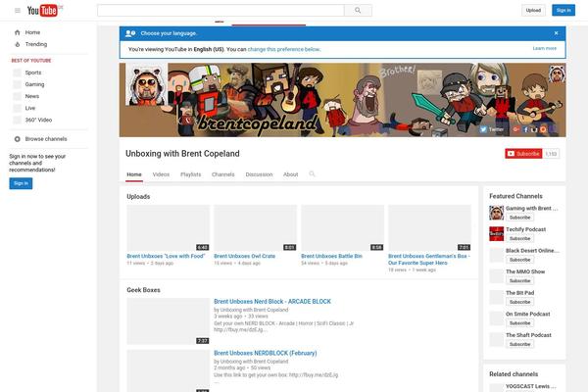Image resolution: width=588 pixels, height=392 pixels.
Task: Click Sign in button in header
Action: pos(563,11)
